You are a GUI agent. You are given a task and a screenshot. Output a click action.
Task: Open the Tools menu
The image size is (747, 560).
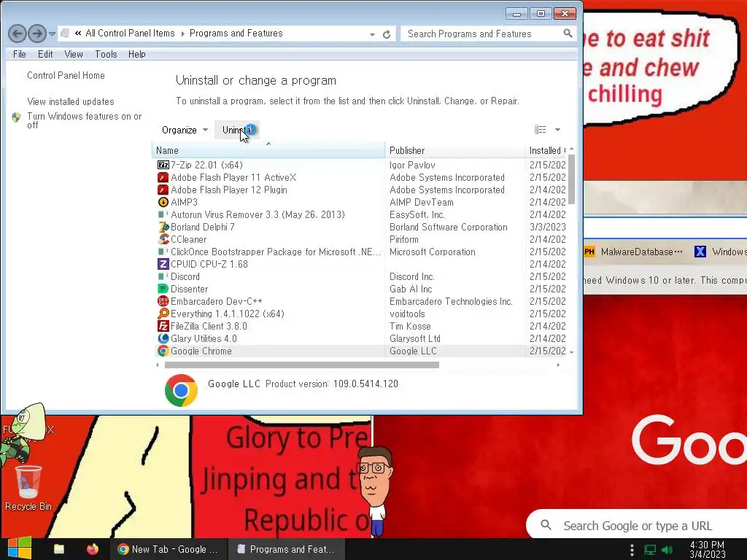pyautogui.click(x=106, y=54)
